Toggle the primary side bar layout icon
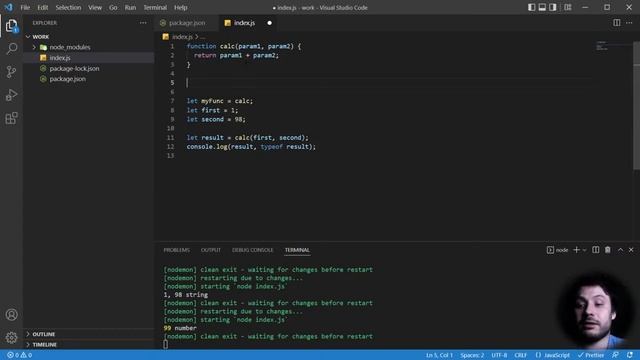Viewport: 640px width, 360px height. [531, 7]
